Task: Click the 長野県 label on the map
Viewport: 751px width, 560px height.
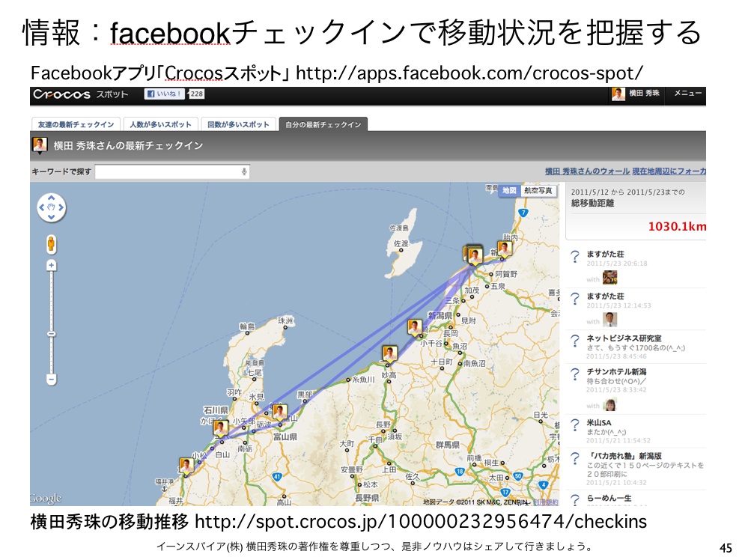Action: click(x=367, y=498)
